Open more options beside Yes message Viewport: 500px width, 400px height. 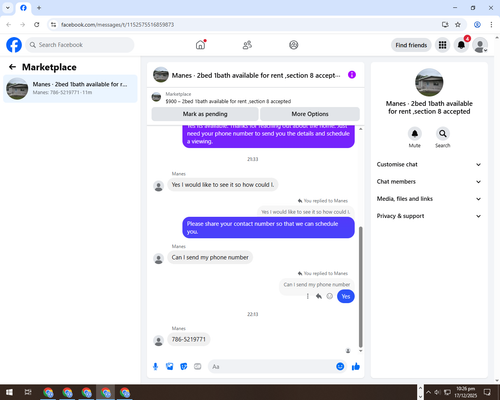[x=307, y=296]
